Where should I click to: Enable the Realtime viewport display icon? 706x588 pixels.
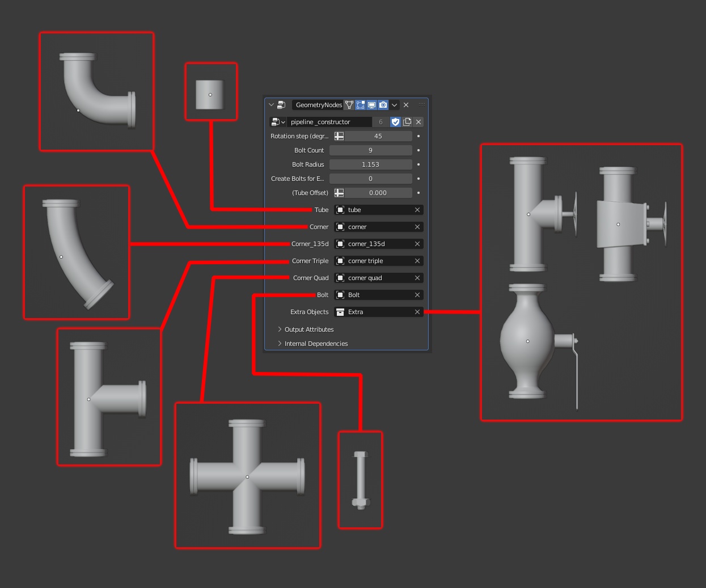371,105
